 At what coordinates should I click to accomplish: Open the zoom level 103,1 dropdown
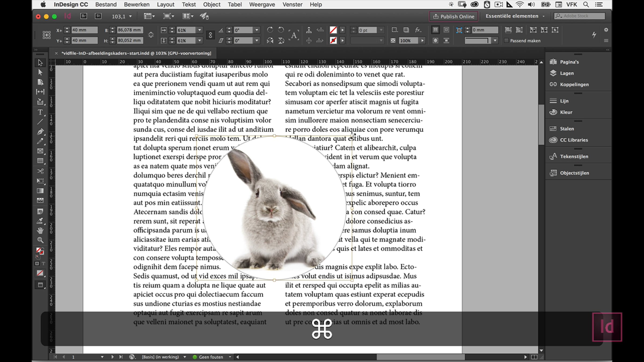tap(130, 16)
